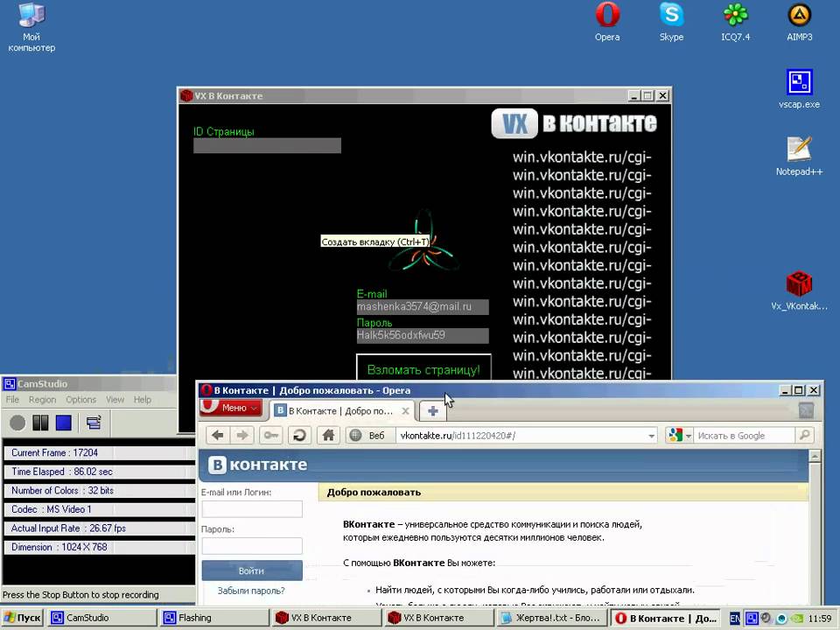The height and width of the screenshot is (630, 840).
Task: Click the Opera page vertical scrollbar
Action: tap(815, 528)
